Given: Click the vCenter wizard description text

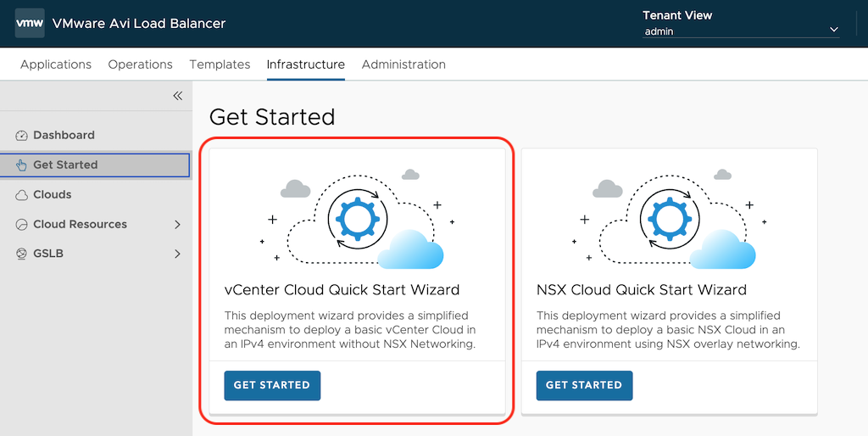Looking at the screenshot, I should click(350, 330).
